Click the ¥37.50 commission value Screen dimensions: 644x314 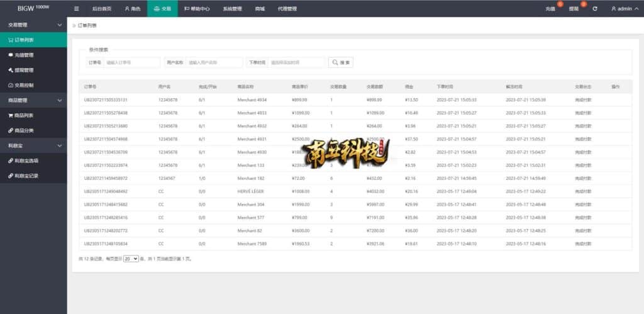click(x=411, y=139)
